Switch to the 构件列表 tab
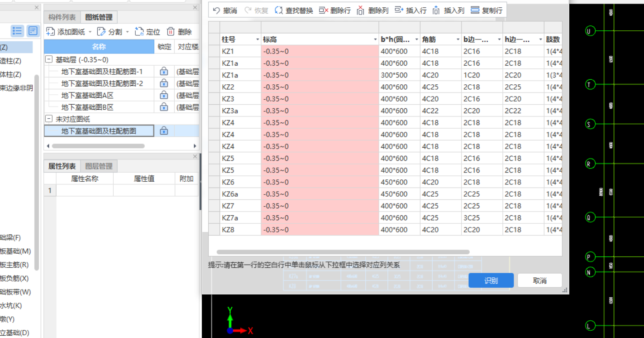Image resolution: width=644 pixels, height=338 pixels. 62,17
